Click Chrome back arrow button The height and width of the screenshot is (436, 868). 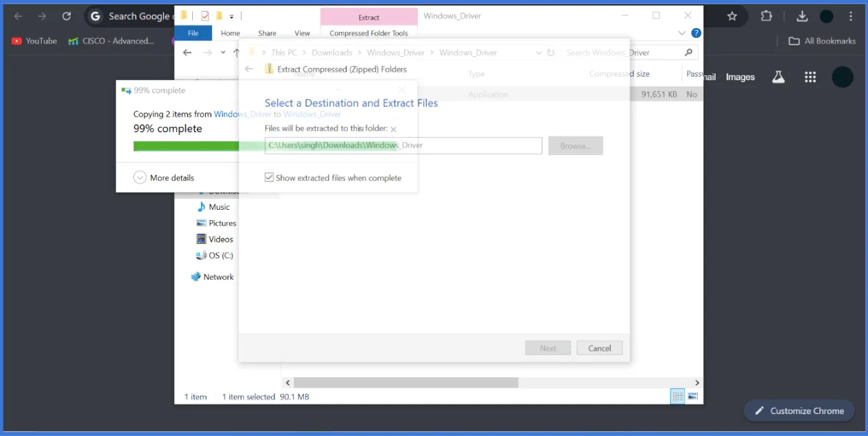[19, 16]
